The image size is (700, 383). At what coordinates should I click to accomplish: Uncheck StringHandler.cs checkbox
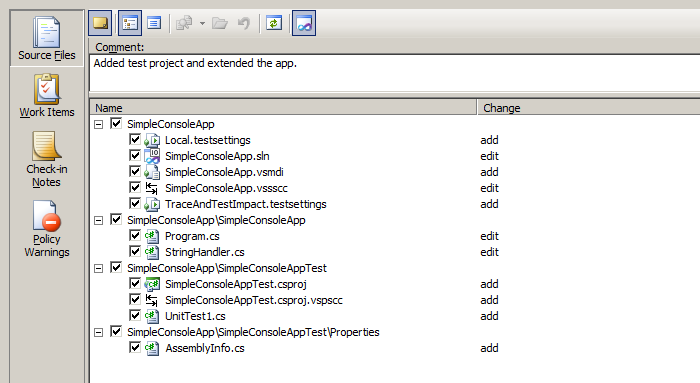point(135,251)
